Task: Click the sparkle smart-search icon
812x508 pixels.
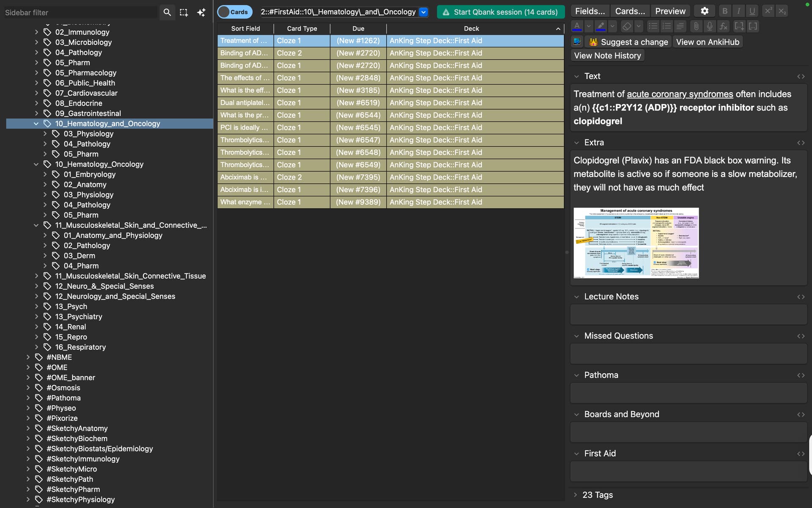Action: pyautogui.click(x=201, y=12)
